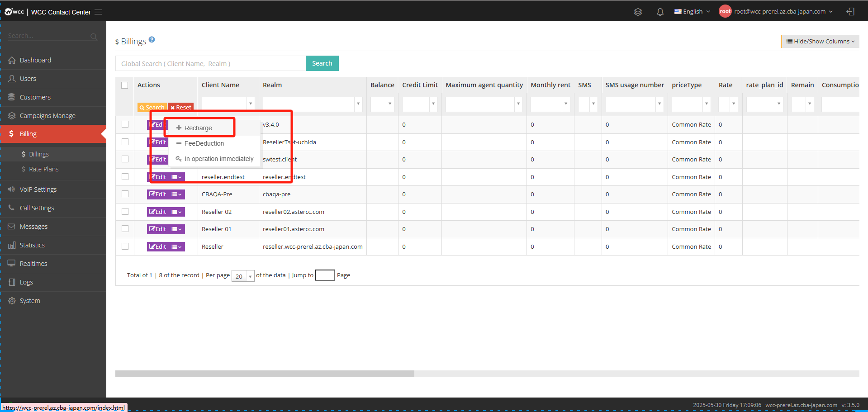Check the Reseller row checkbox
The image size is (868, 412).
point(125,246)
